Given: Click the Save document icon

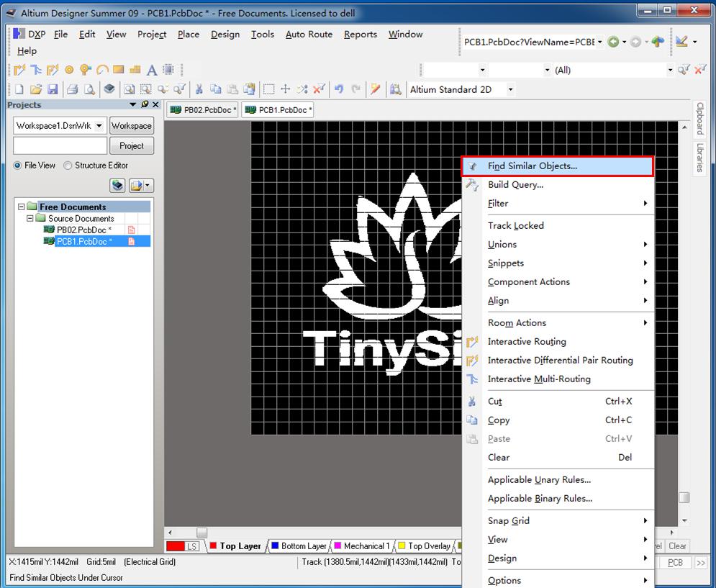Looking at the screenshot, I should tap(53, 89).
